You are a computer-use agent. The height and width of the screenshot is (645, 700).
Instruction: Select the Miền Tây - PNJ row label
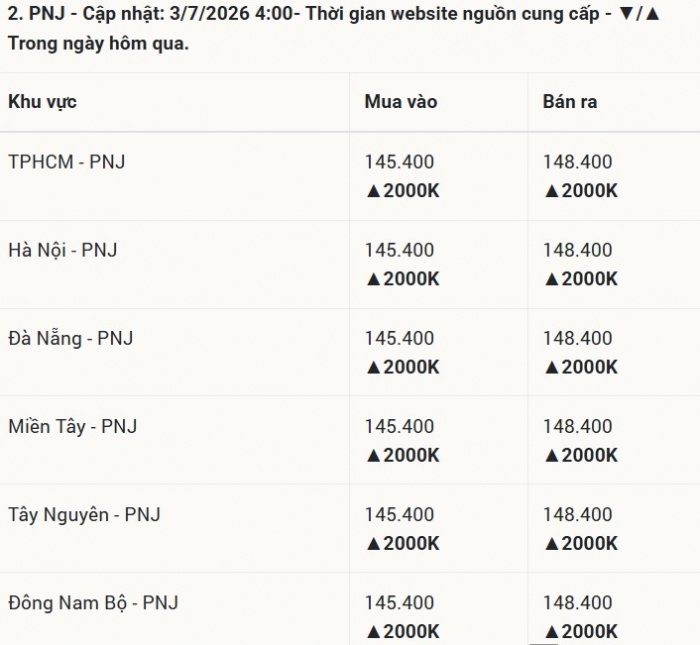click(x=72, y=426)
